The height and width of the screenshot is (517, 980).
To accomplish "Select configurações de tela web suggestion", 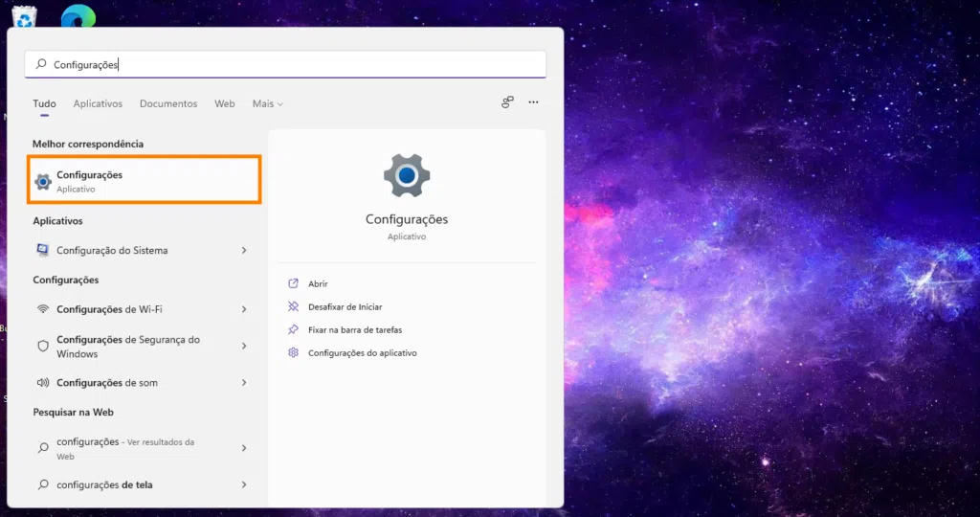I will pyautogui.click(x=144, y=484).
